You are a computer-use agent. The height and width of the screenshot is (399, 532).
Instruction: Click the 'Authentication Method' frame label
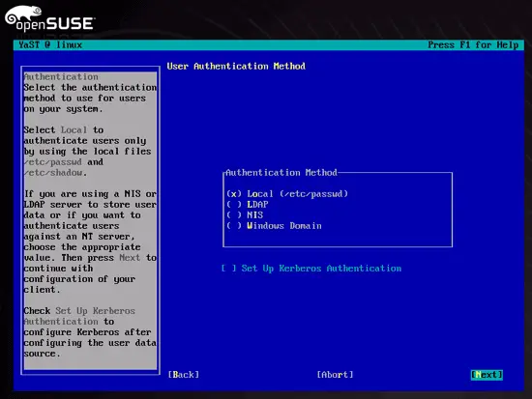tap(281, 173)
